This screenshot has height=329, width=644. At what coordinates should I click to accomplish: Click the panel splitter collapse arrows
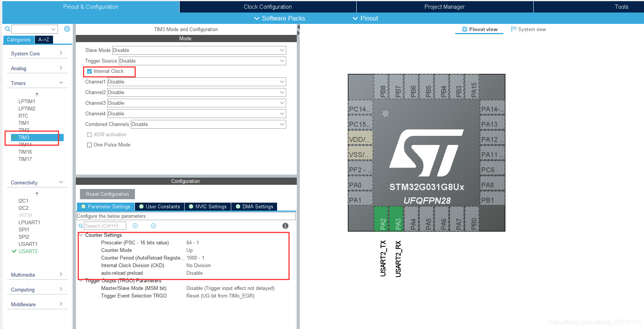click(298, 30)
